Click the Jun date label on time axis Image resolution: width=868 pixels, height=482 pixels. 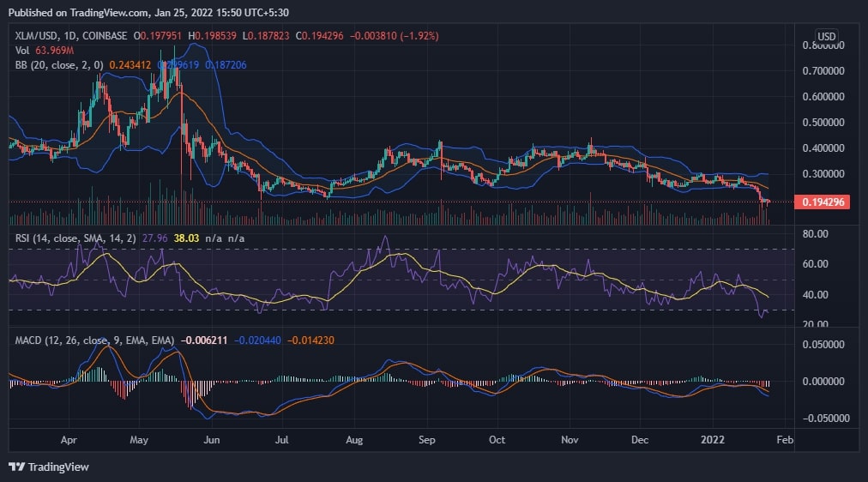(x=212, y=440)
